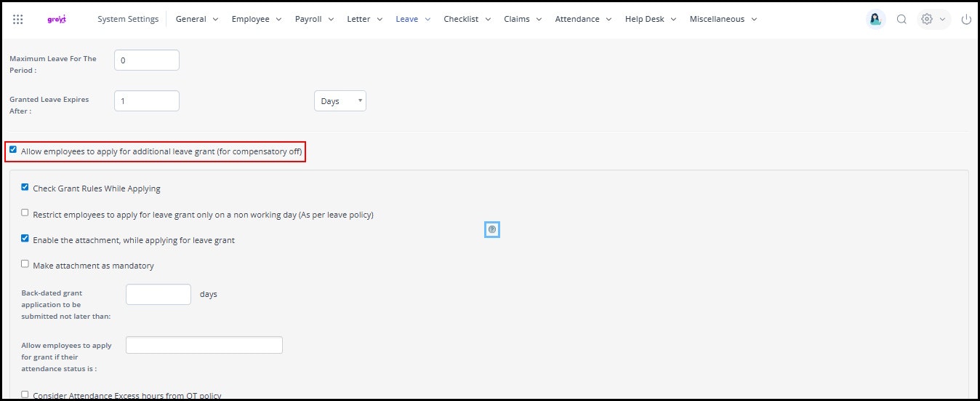This screenshot has width=980, height=401.
Task: Check Consider Attendance Excess hours from OT policy
Action: pyautogui.click(x=25, y=394)
